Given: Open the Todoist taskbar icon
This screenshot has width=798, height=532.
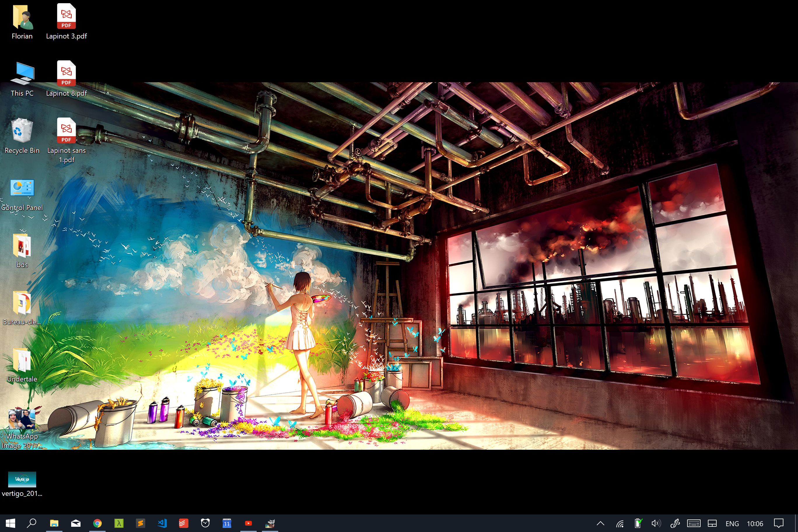Looking at the screenshot, I should coord(183,523).
